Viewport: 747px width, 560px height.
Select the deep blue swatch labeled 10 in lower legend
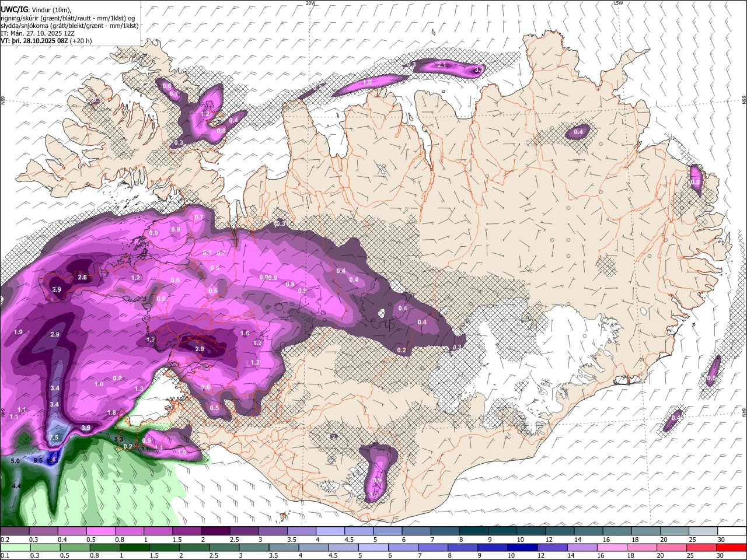coord(522,547)
